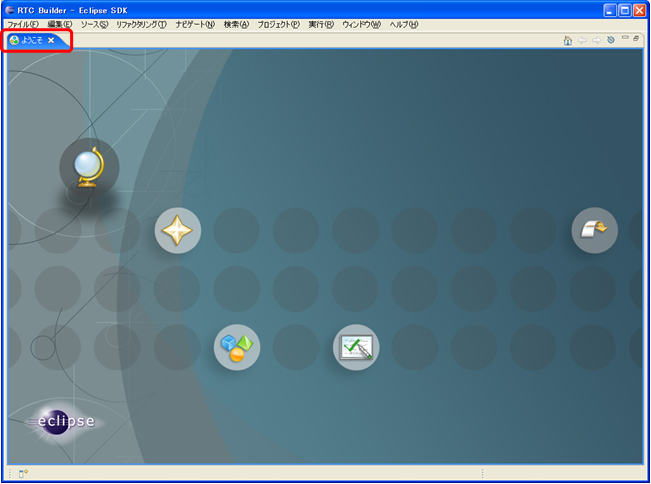This screenshot has width=651, height=484.
Task: Click the Eclipse icon in title bar
Action: click(x=10, y=10)
